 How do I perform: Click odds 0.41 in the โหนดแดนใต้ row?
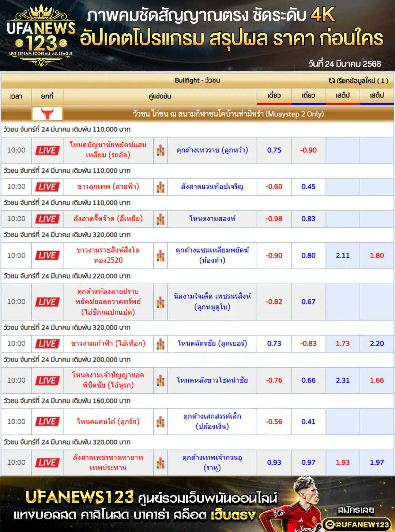click(x=308, y=422)
